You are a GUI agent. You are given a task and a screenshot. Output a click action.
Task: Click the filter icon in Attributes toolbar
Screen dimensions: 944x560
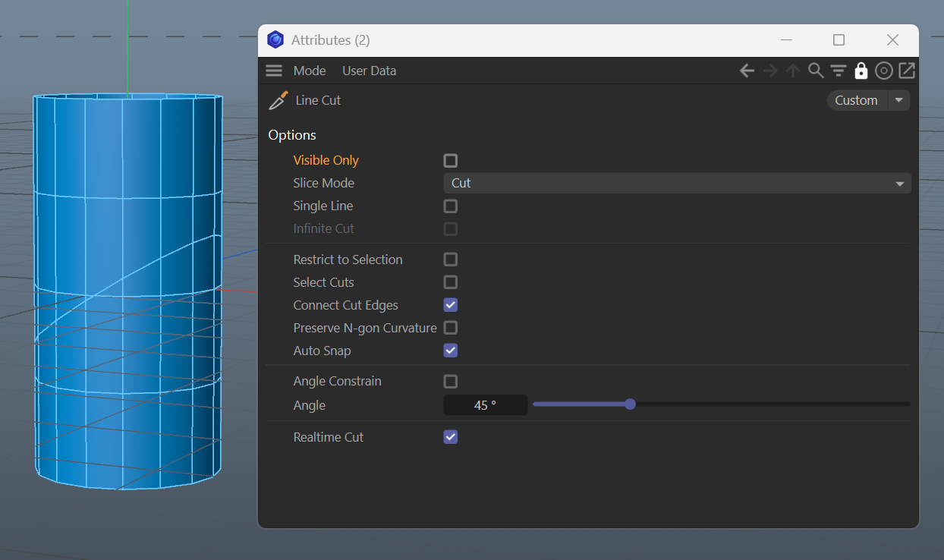tap(839, 71)
